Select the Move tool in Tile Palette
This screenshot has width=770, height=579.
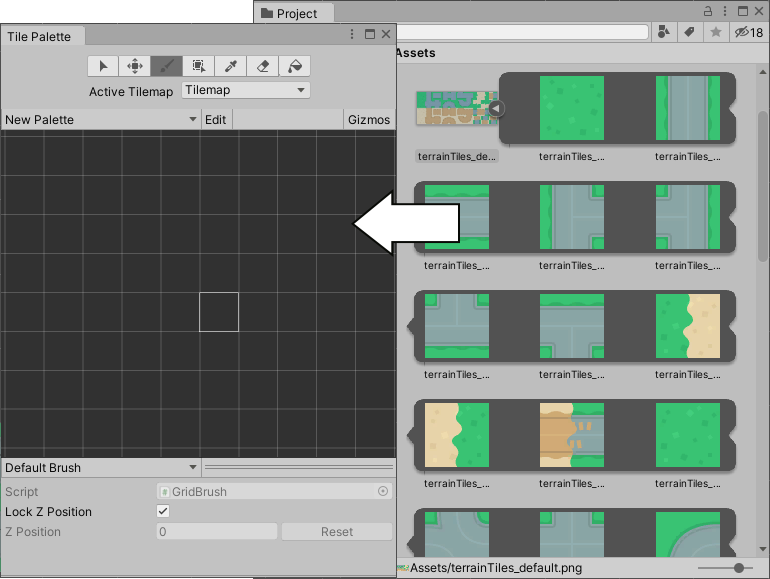(135, 66)
